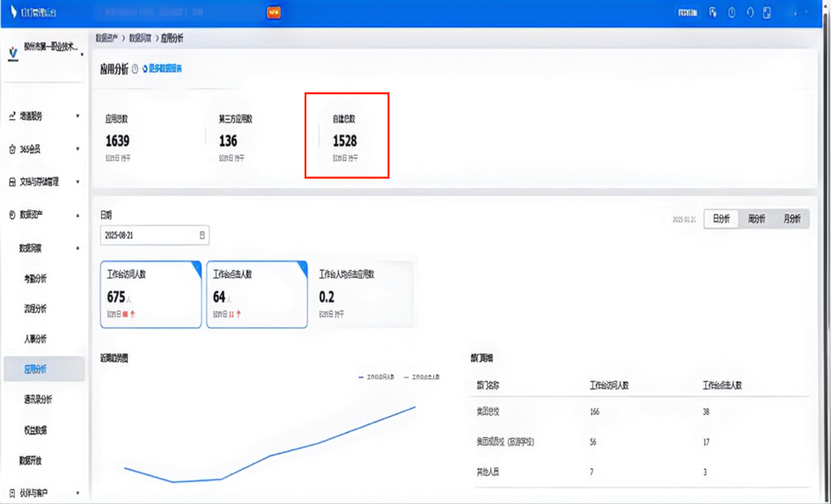Image resolution: width=831 pixels, height=504 pixels.
Task: Click the value 56 in the table
Action: click(x=593, y=442)
